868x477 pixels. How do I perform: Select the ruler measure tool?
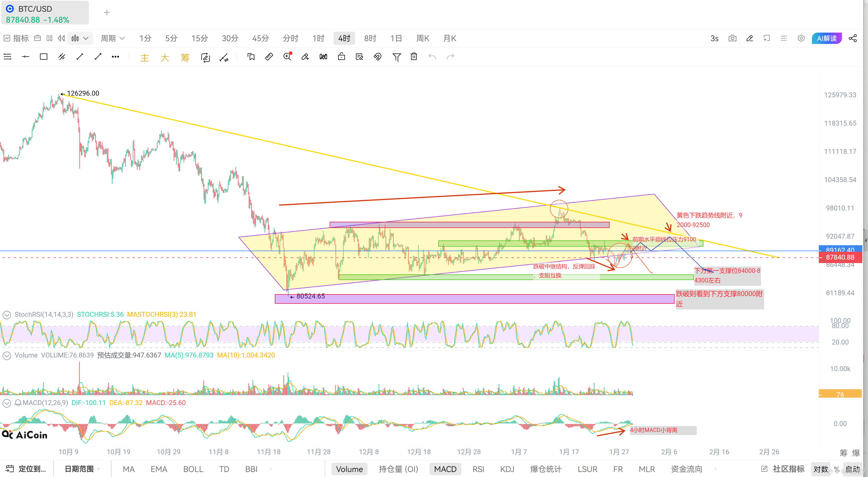point(269,57)
